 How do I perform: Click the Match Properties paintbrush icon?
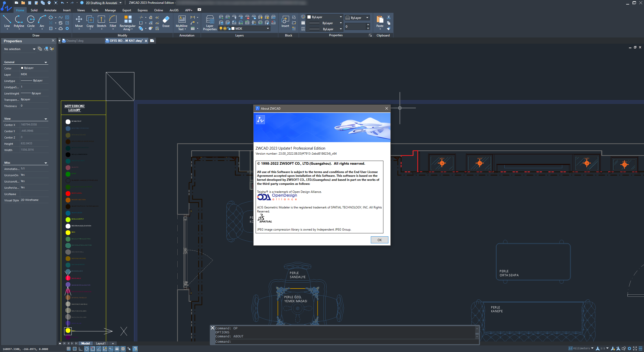click(x=389, y=28)
